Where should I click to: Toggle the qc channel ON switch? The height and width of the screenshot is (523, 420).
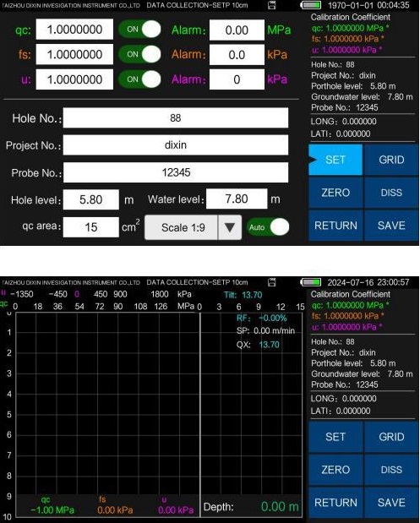[139, 30]
